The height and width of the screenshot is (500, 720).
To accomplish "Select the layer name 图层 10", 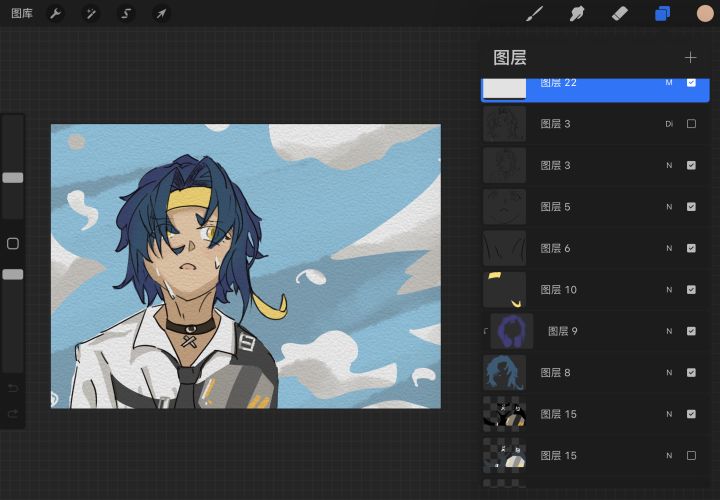I will pyautogui.click(x=558, y=290).
